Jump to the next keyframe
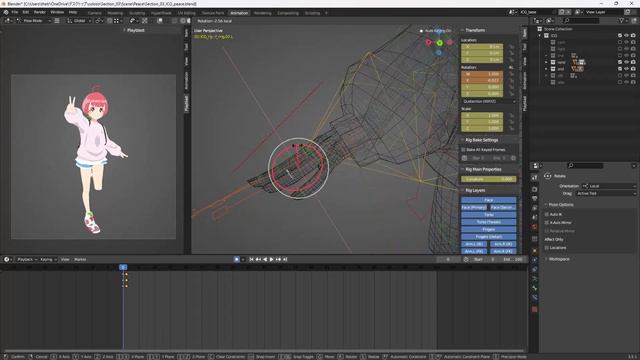Image resolution: width=640 pixels, height=360 pixels. coord(278,259)
